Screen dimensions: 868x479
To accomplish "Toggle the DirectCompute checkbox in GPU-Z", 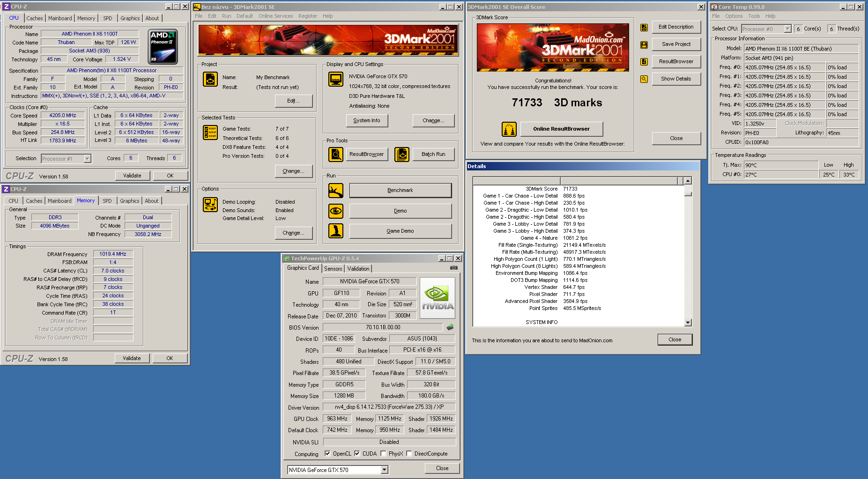I will (409, 453).
